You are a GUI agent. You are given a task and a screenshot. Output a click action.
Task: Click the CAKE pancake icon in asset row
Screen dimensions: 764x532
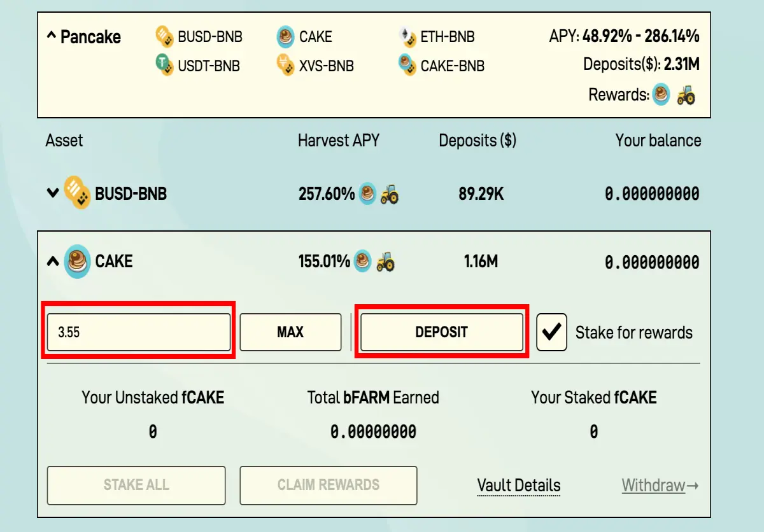pyautogui.click(x=78, y=261)
